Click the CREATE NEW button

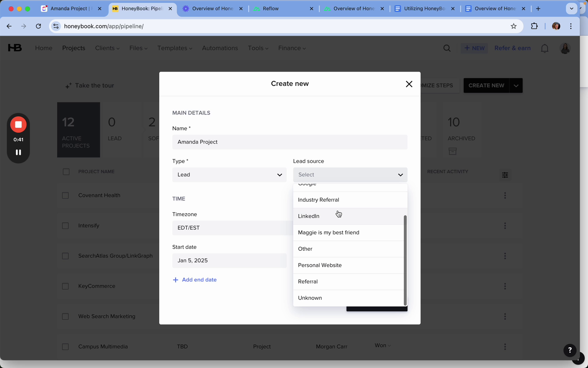click(486, 86)
